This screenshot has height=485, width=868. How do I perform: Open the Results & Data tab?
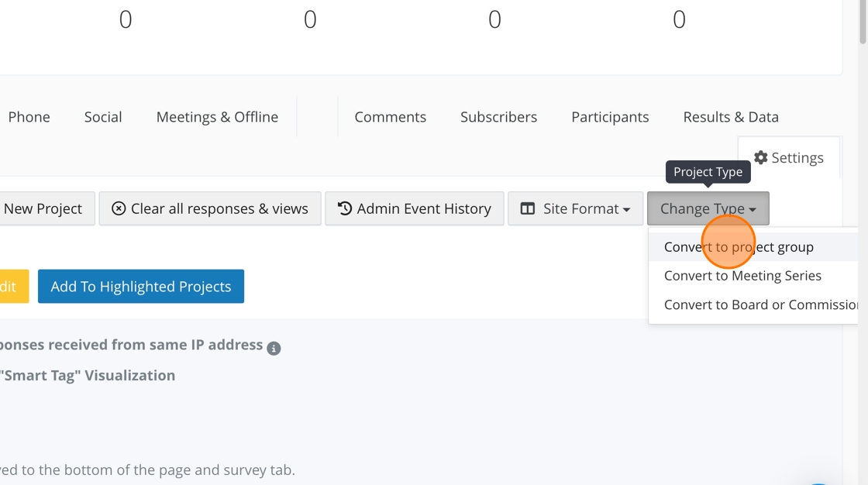tap(731, 117)
